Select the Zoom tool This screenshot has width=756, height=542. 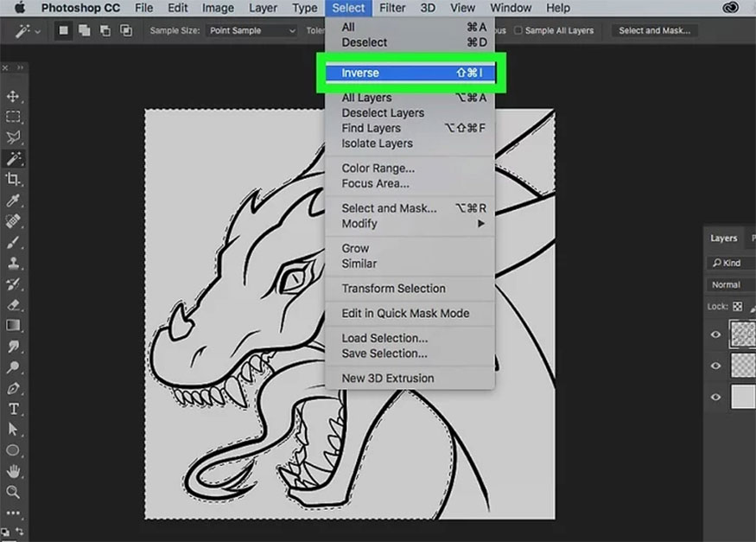13,492
